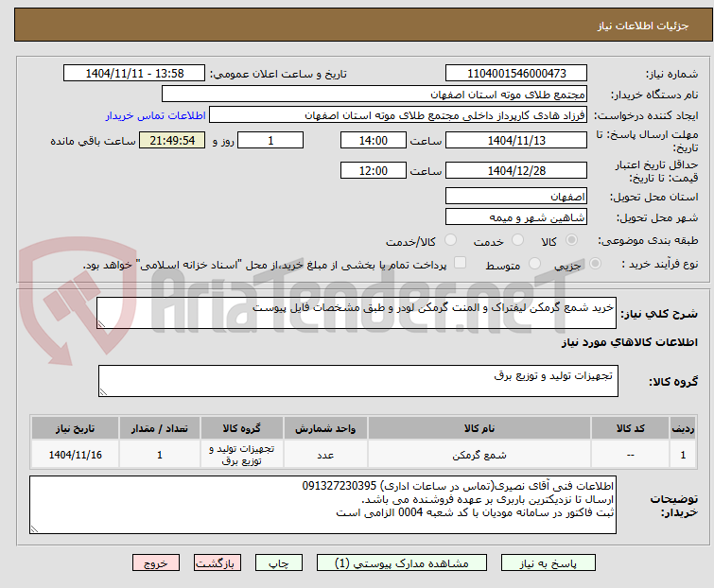Click the تجهیزات تولید و توزیع برق table cell
714x588 pixels.
click(242, 454)
